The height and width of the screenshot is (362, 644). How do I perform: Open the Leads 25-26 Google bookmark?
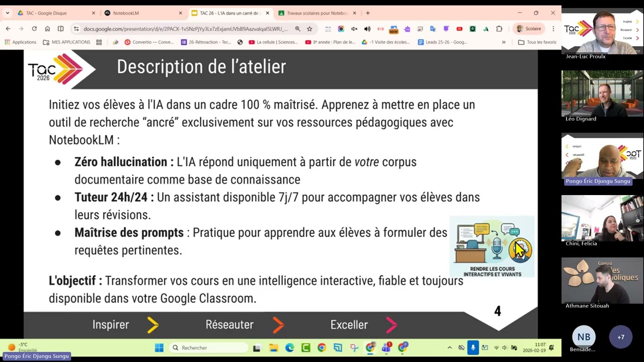coord(442,42)
